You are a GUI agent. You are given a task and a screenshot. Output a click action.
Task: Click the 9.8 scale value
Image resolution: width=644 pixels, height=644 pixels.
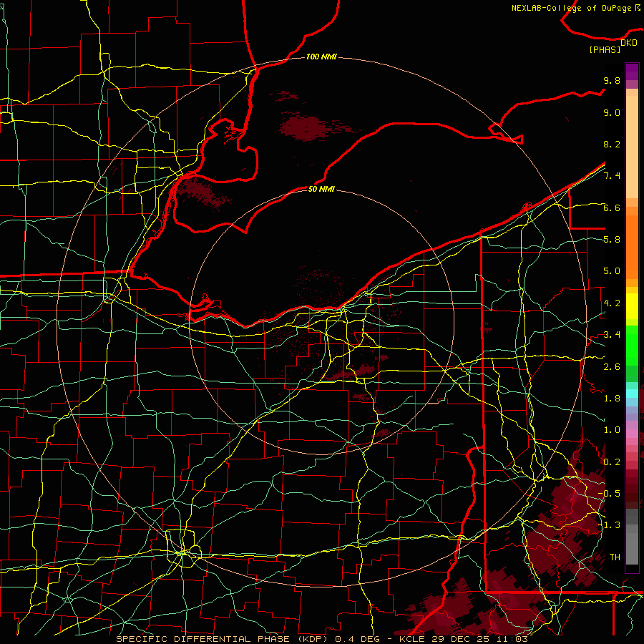(x=612, y=80)
